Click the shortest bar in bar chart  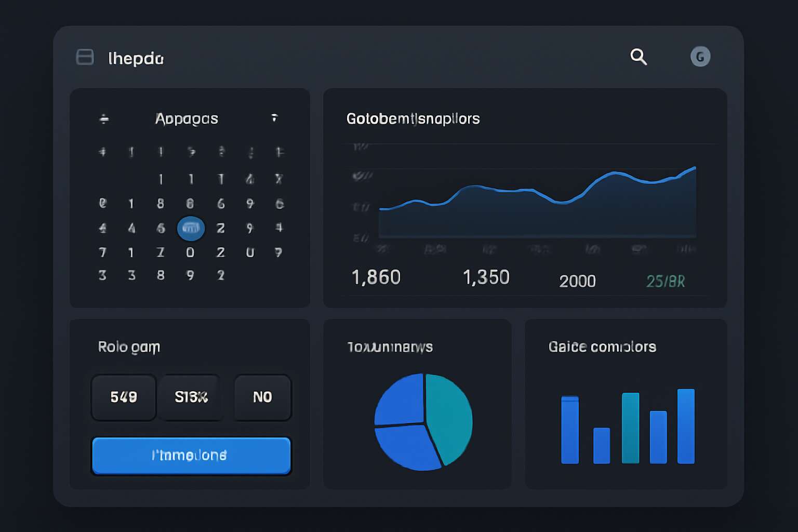pos(602,446)
